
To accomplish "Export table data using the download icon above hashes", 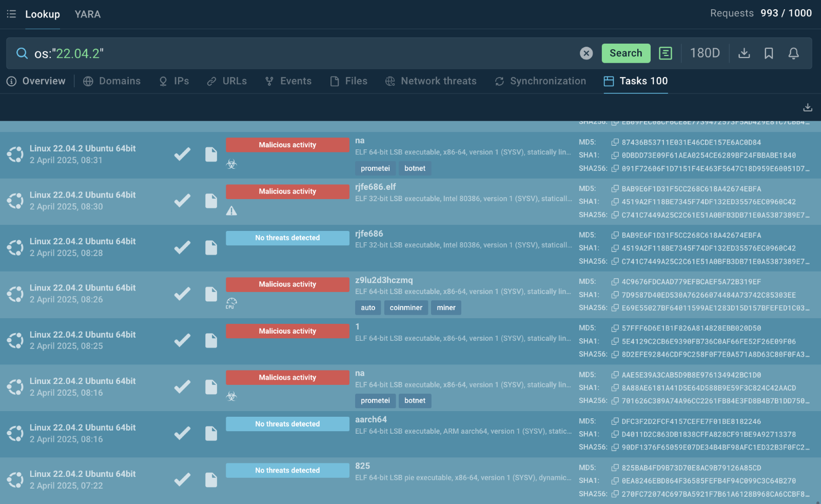I will point(807,107).
